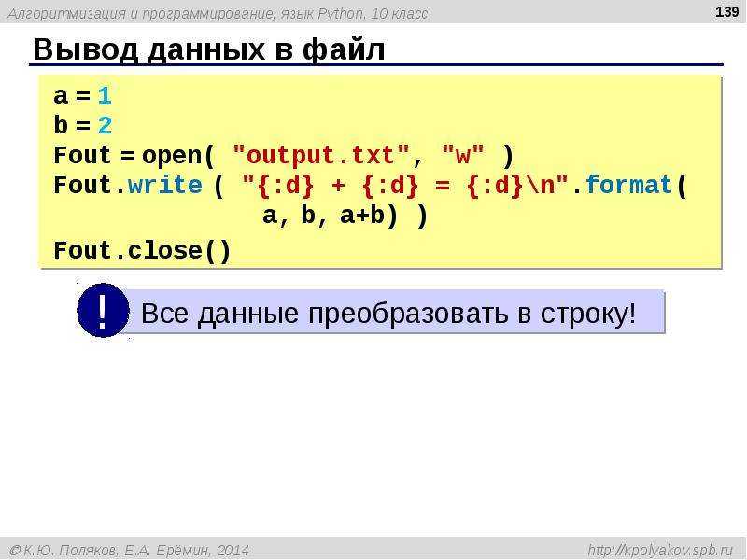Click the string "output.txt" in code

click(x=321, y=155)
